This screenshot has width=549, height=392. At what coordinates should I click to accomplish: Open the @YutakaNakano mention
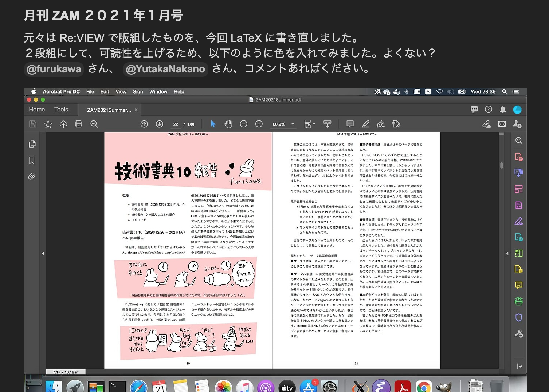click(x=165, y=69)
